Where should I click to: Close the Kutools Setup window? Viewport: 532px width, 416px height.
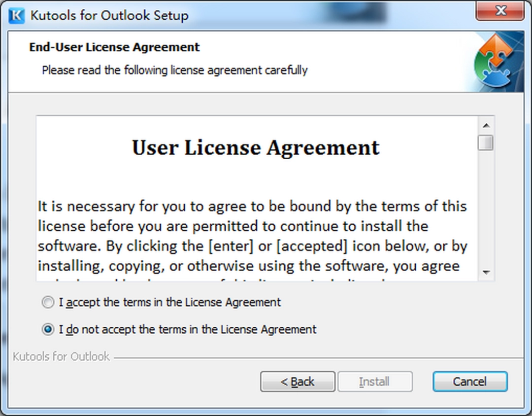tap(500, 10)
